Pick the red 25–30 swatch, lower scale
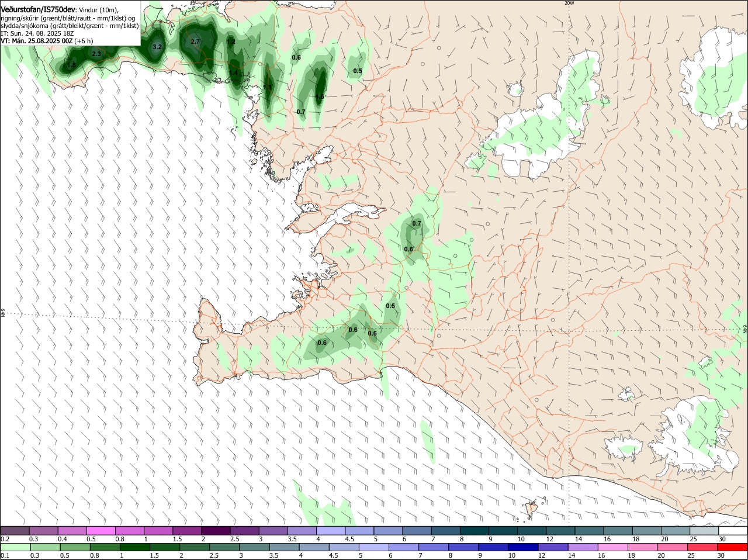748x560 pixels. [703, 547]
